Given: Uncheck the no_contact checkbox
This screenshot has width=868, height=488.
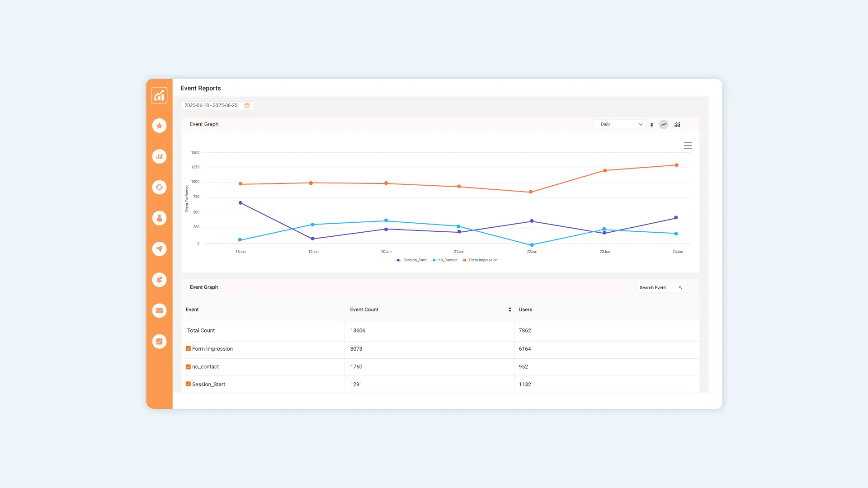Looking at the screenshot, I should [188, 367].
